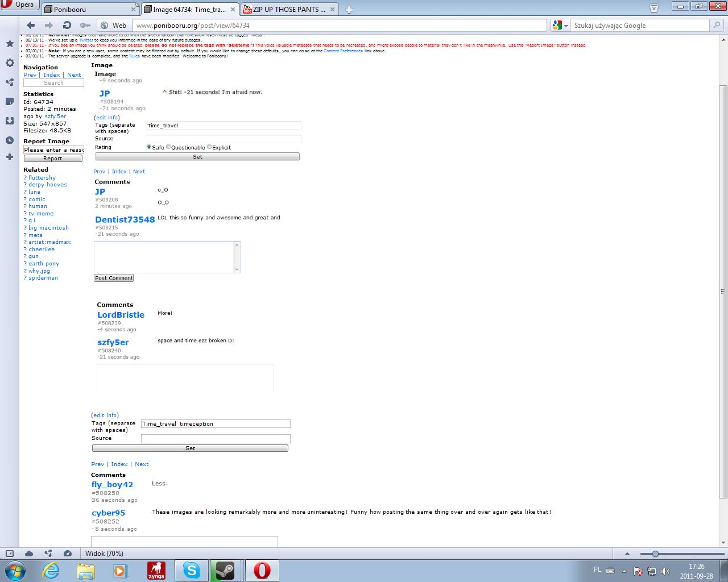Open the Windows Start button
The height and width of the screenshot is (582, 728).
pos(15,571)
